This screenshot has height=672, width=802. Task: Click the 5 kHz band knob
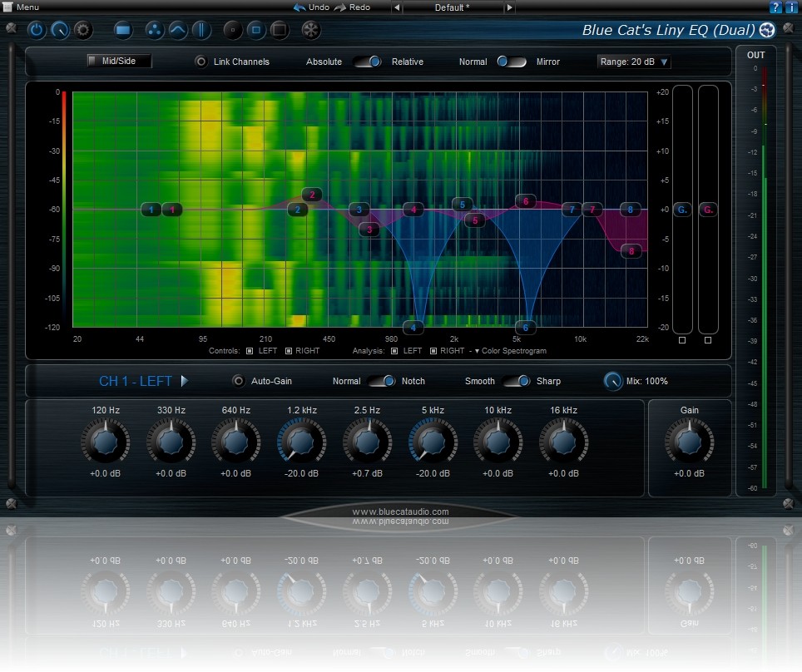pos(433,442)
